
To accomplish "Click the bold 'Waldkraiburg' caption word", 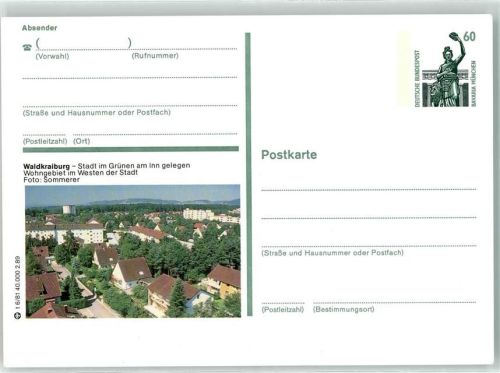I will (x=47, y=166).
